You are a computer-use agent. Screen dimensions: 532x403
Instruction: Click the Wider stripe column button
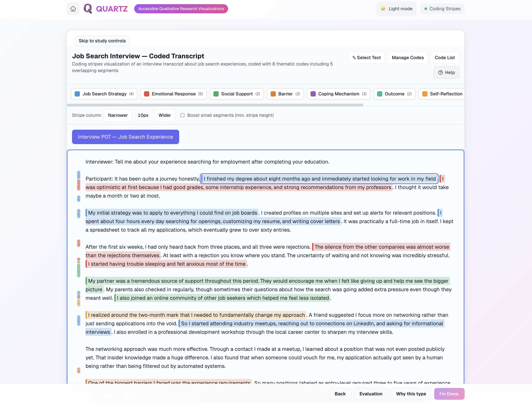click(x=165, y=115)
